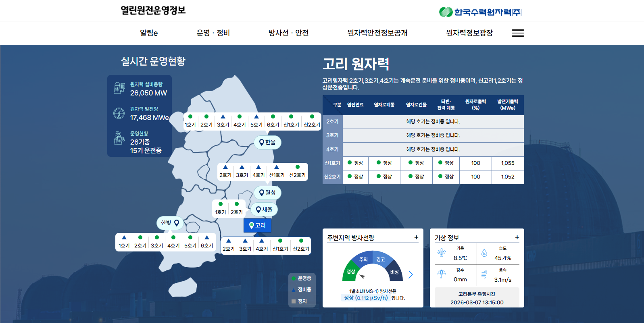The height and width of the screenshot is (324, 644).
Task: Select the 한빛 plant location marker
Action: (170, 223)
